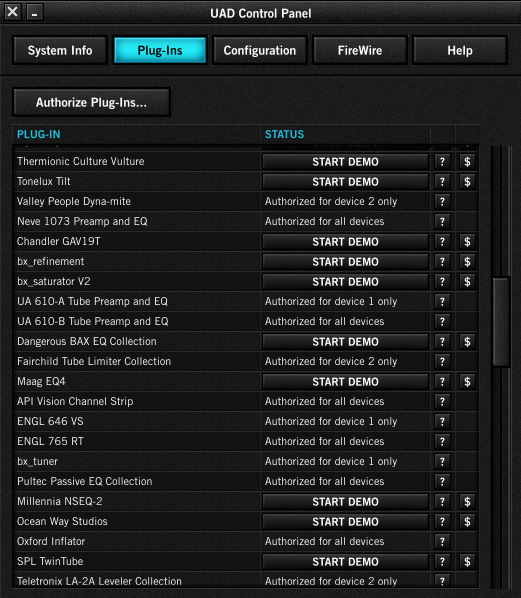Click question mark for bx_tuner
Image resolution: width=521 pixels, height=598 pixels.
[x=442, y=461]
